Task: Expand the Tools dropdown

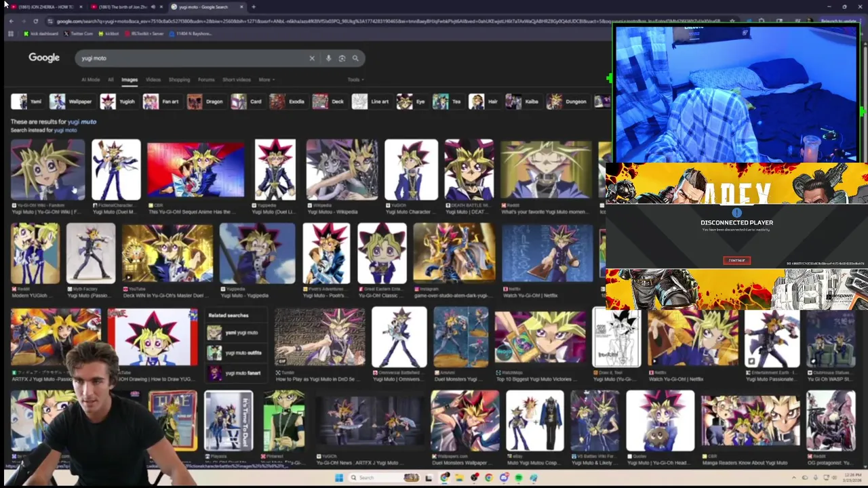Action: pos(355,80)
